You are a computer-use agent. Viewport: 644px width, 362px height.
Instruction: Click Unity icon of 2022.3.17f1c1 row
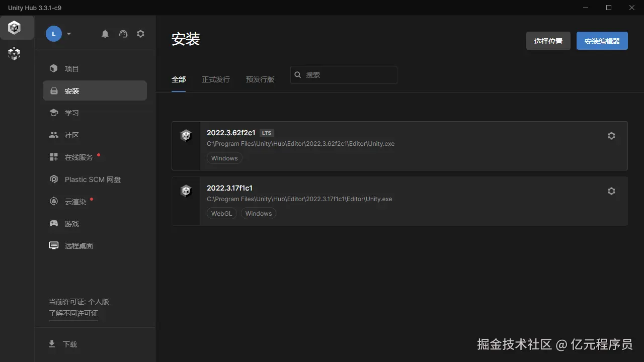tap(186, 191)
